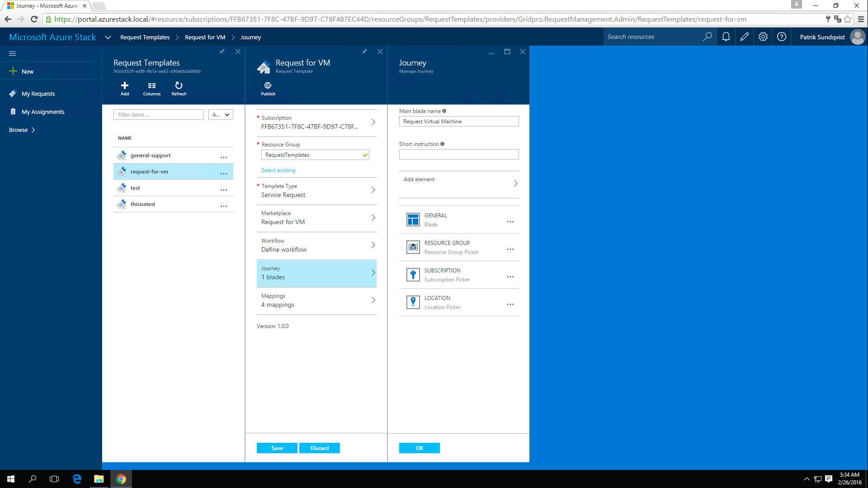Click Main blade name info icon

pos(444,111)
